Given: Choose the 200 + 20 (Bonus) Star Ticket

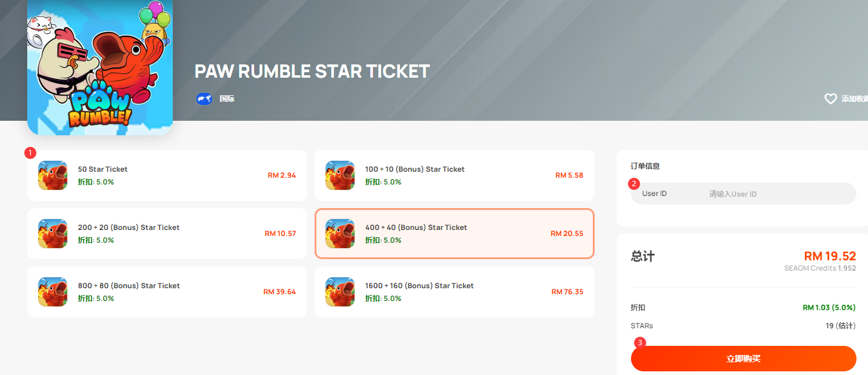Looking at the screenshot, I should [167, 234].
